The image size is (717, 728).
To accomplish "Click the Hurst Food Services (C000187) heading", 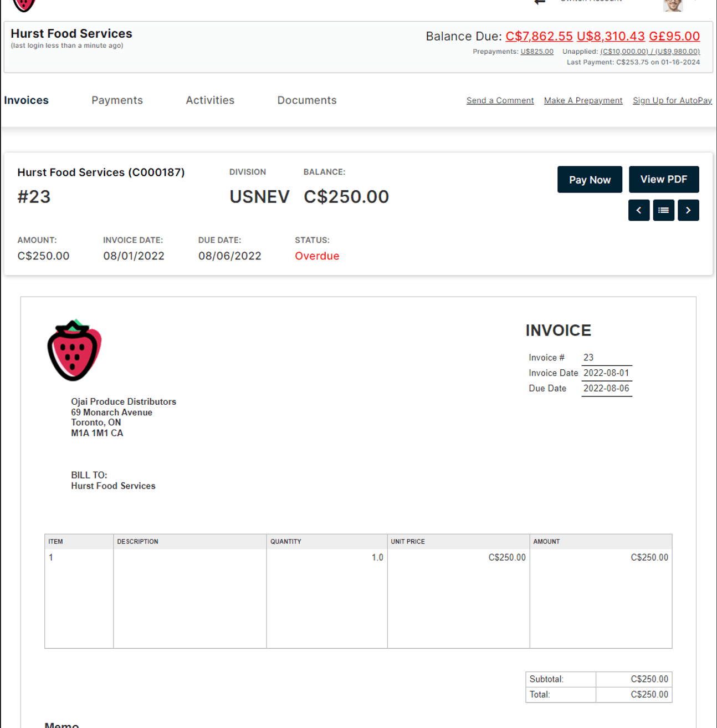I will coord(101,172).
